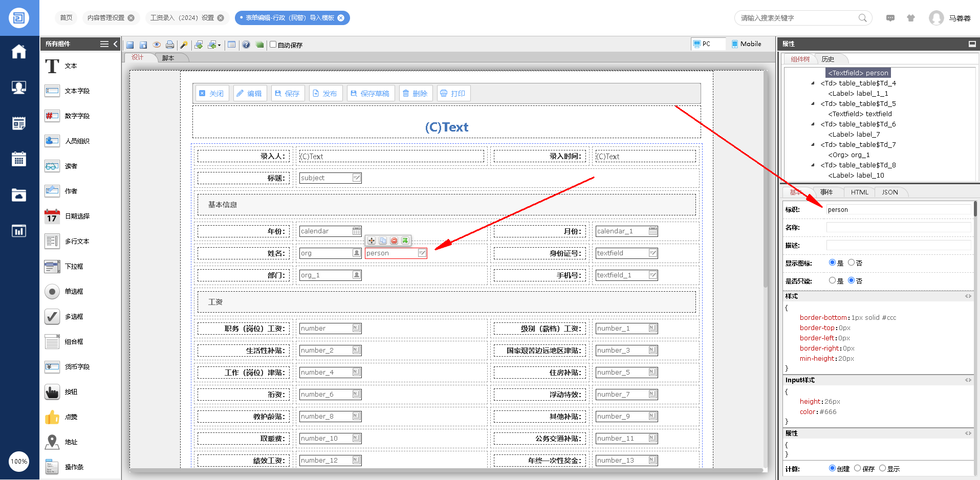Click the 标识 identifier input field
This screenshot has width=980, height=480.
click(x=898, y=210)
